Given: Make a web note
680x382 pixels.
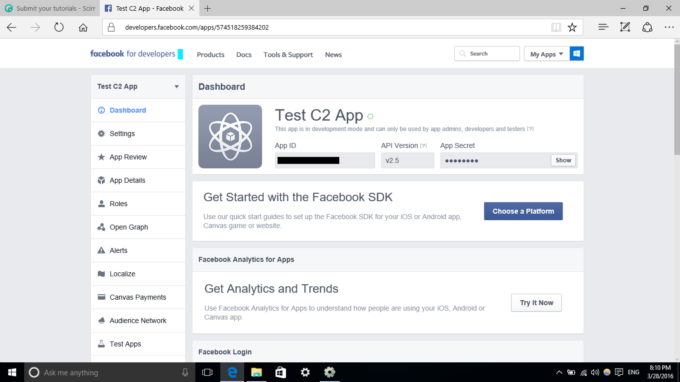Looking at the screenshot, I should [x=625, y=27].
